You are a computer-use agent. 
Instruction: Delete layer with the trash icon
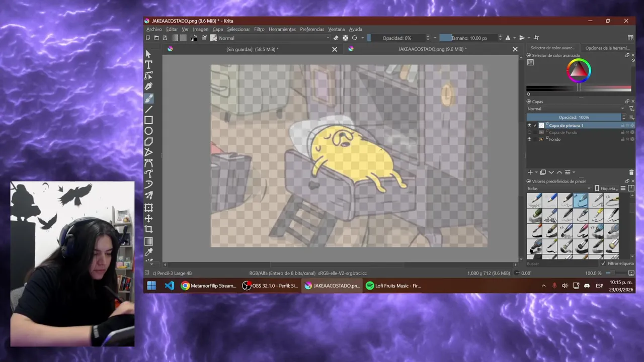coord(631,172)
